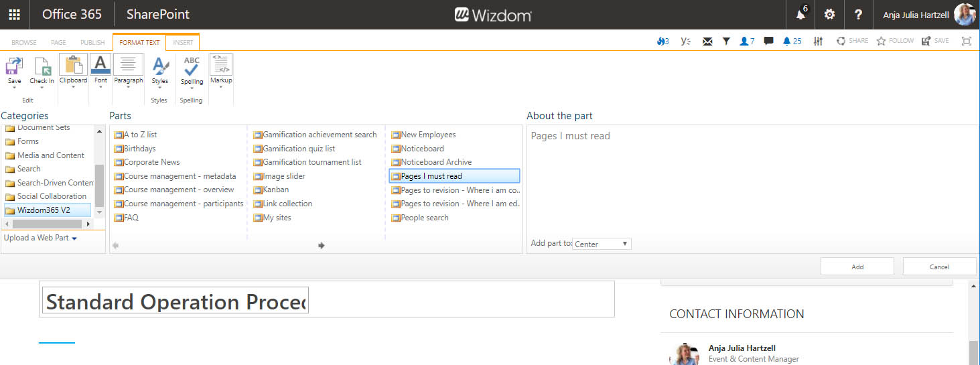Go to next page of parts arrow
The height and width of the screenshot is (365, 980).
click(322, 246)
